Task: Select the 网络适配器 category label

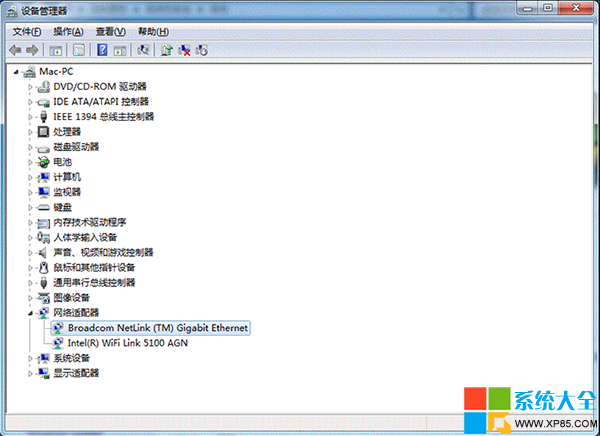Action: click(x=76, y=313)
